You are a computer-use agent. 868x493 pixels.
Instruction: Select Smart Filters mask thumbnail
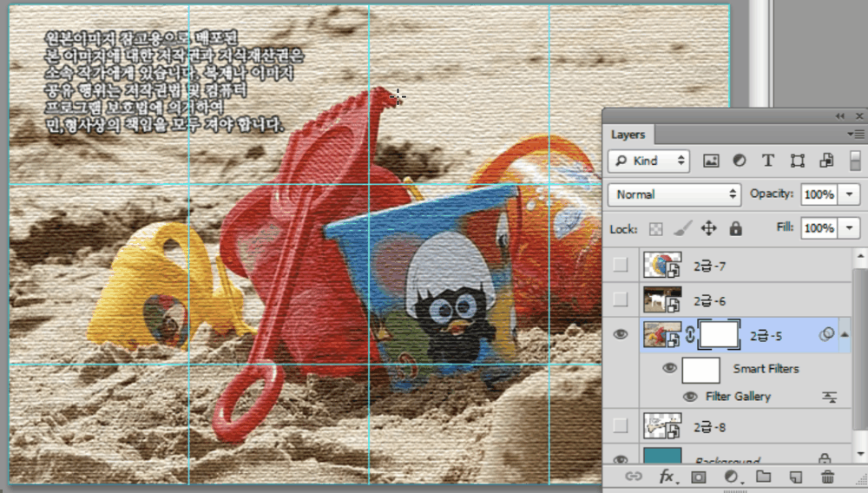[x=700, y=370]
